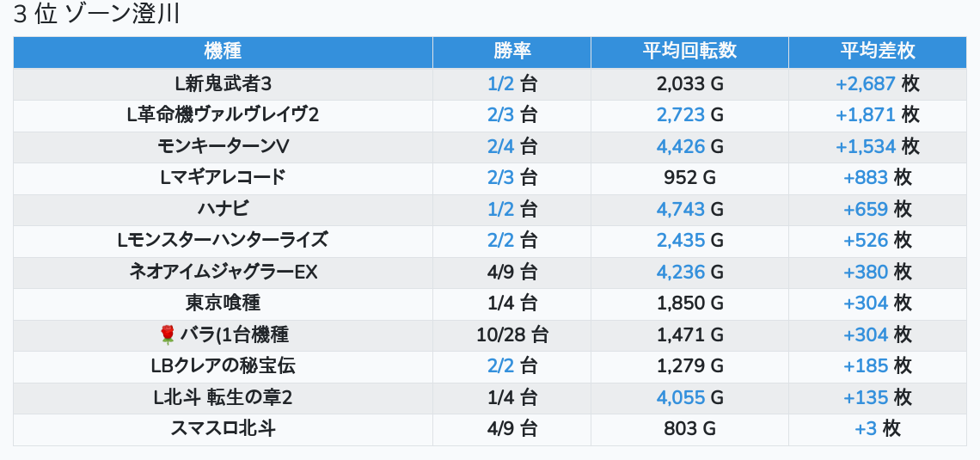Screen dimensions: 980x460
Task: Sort table by 機種 column header
Action: click(x=223, y=52)
